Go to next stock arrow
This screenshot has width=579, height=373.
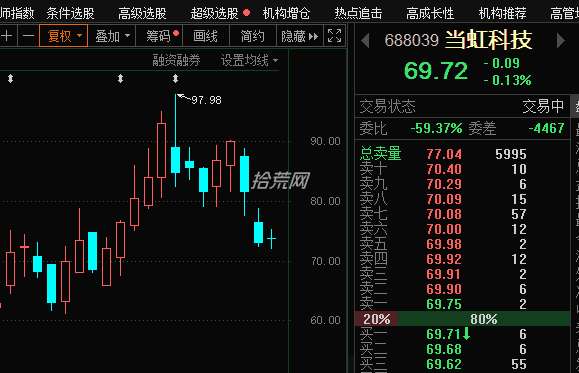coord(561,40)
